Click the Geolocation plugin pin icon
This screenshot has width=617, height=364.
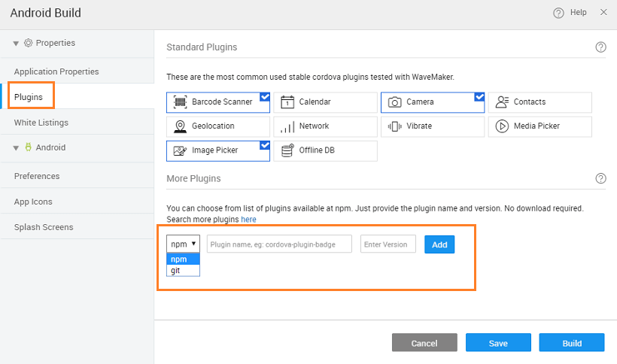[180, 126]
